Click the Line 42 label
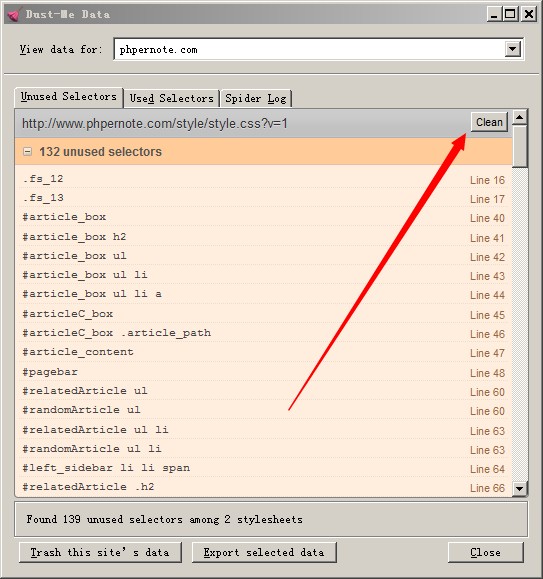The image size is (543, 579). click(487, 257)
